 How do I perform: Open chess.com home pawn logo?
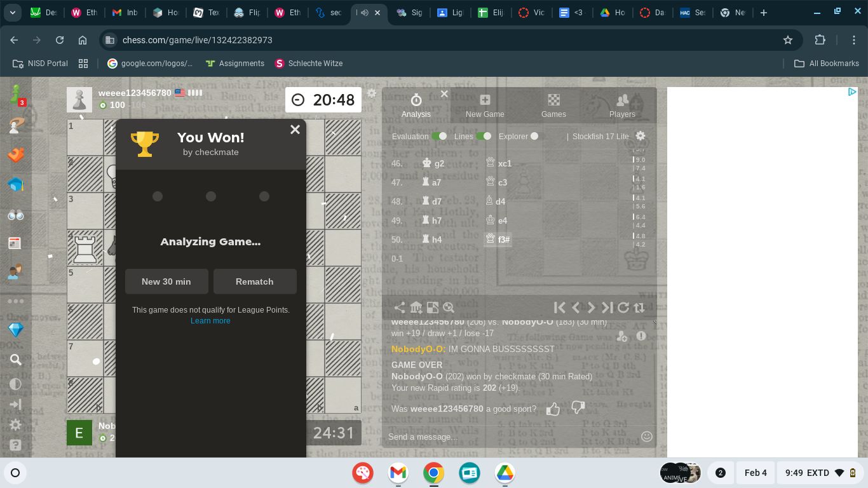tap(16, 95)
